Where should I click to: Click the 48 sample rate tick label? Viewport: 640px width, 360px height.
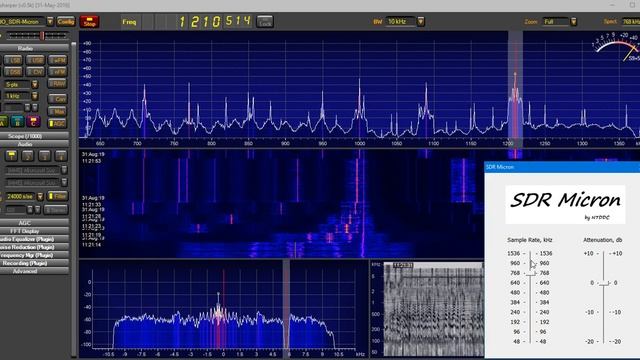tap(517, 342)
